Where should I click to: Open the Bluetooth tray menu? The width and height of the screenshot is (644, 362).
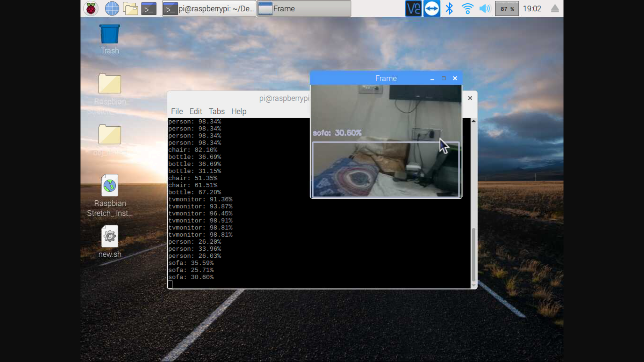[x=449, y=9]
